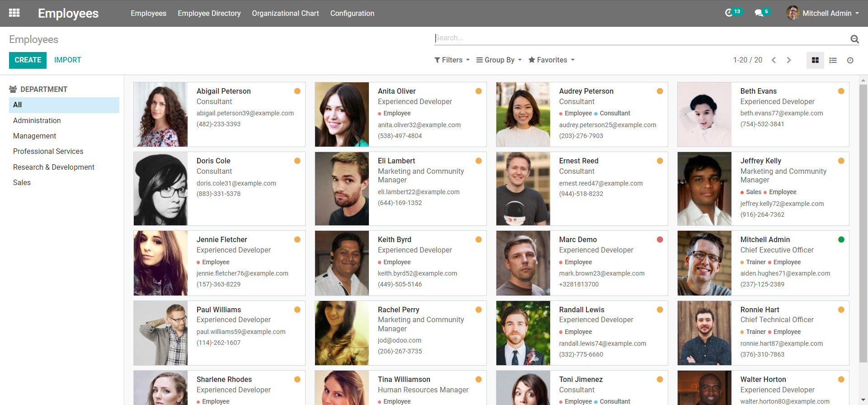Open the Filters dropdown

[452, 60]
